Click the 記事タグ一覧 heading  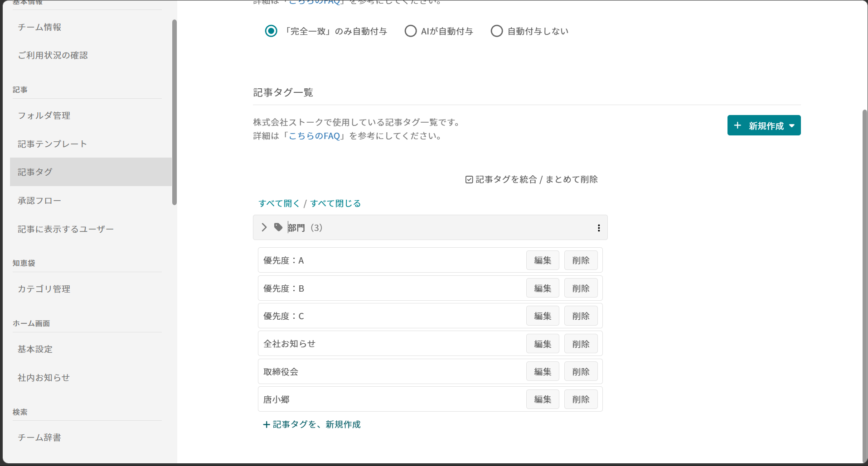[x=283, y=92]
